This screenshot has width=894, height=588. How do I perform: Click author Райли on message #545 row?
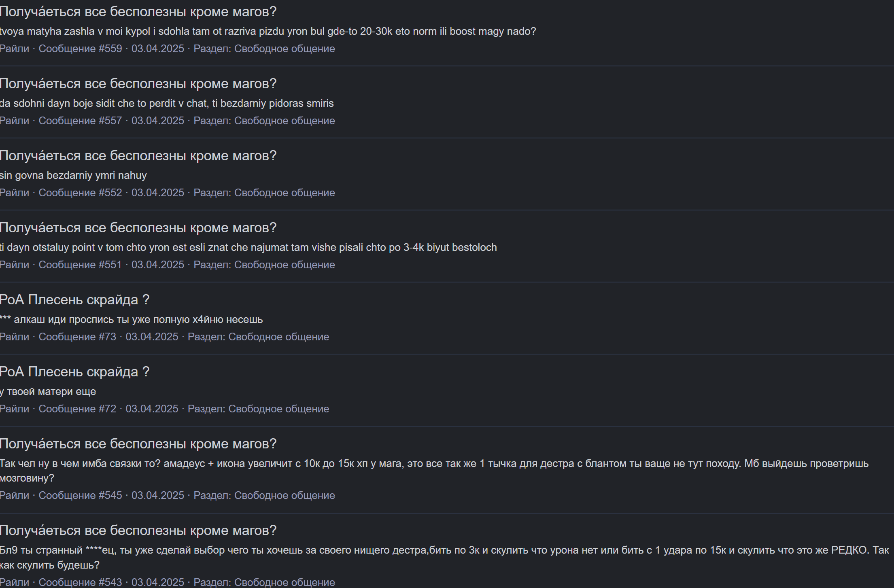click(x=15, y=495)
